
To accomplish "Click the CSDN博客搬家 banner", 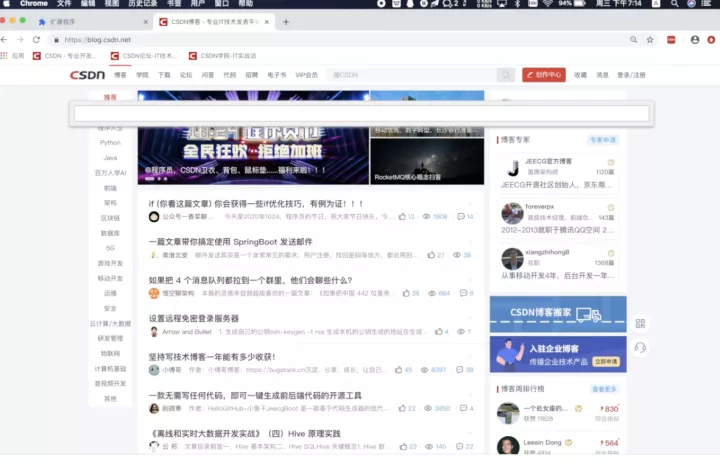I will click(x=558, y=314).
